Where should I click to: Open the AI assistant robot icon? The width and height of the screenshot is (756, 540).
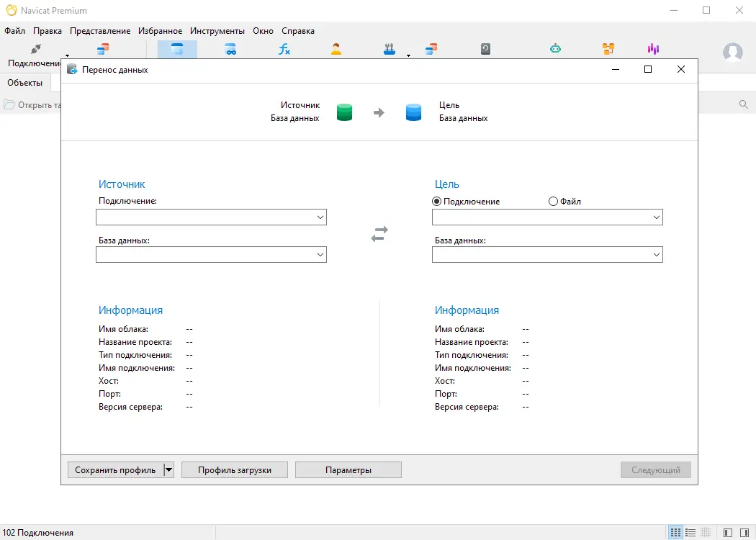point(555,49)
